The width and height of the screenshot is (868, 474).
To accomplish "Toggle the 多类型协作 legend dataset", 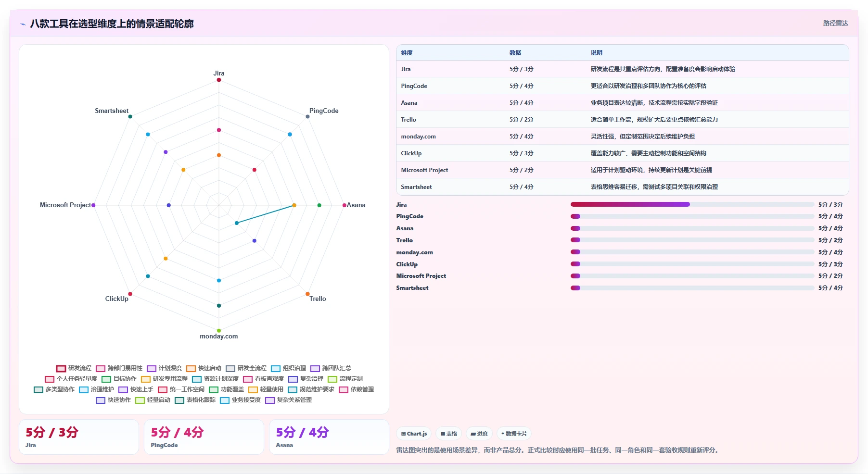I will click(x=54, y=389).
